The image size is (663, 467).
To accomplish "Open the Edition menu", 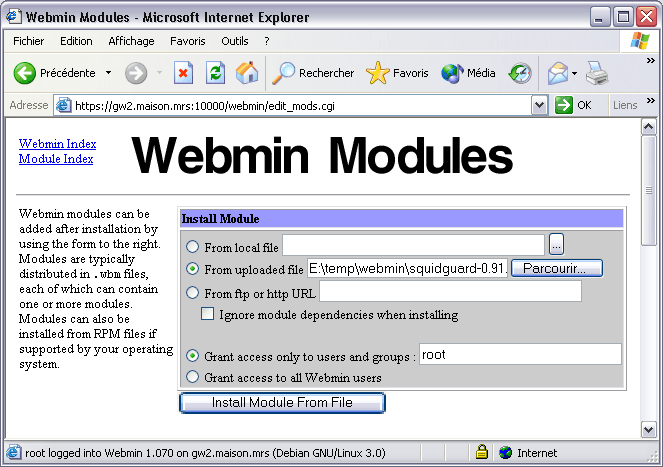I will [76, 41].
